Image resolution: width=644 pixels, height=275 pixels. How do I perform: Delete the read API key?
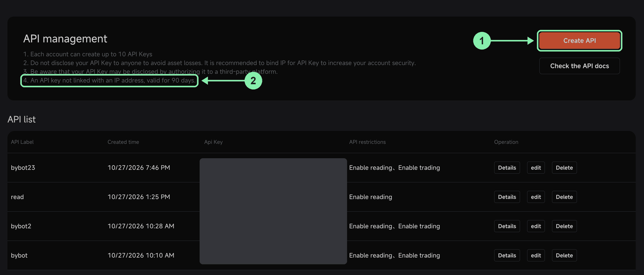pyautogui.click(x=564, y=197)
